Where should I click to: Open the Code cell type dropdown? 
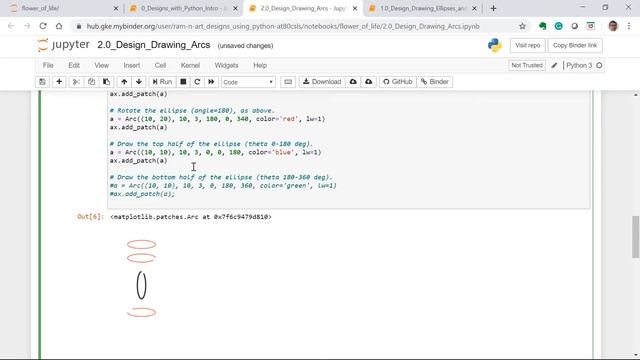pyautogui.click(x=248, y=82)
